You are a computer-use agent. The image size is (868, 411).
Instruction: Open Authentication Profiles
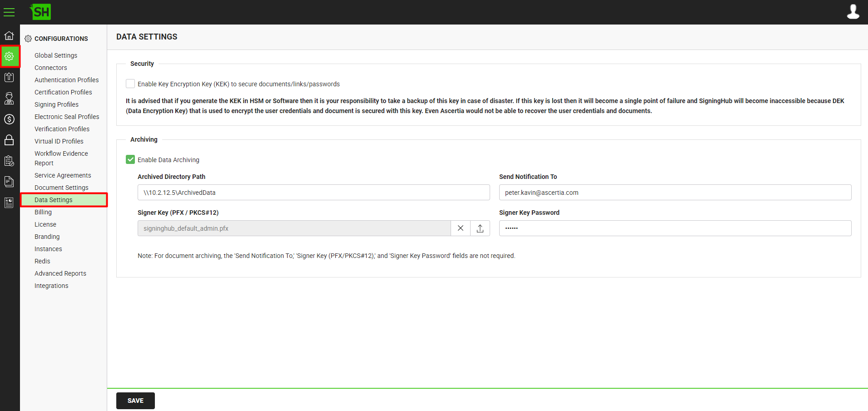(x=67, y=80)
